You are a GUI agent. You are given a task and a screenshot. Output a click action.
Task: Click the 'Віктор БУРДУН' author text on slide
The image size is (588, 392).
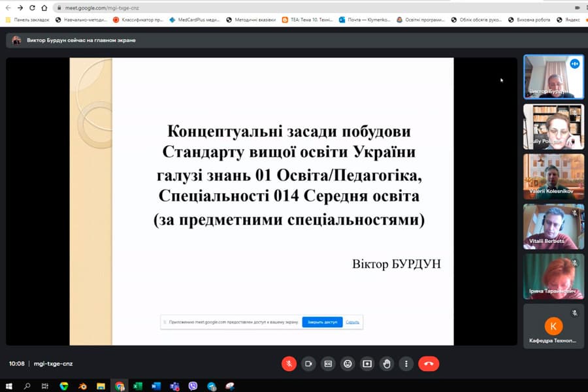click(397, 264)
